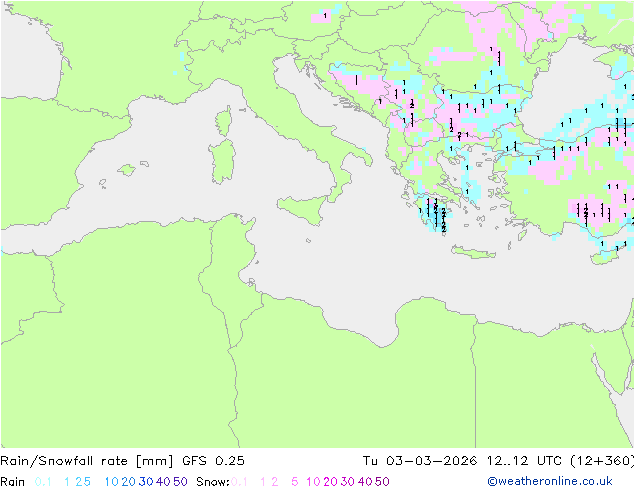The image size is (634, 490).
Task: Click the island of Sicily on map
Action: [x=304, y=208]
